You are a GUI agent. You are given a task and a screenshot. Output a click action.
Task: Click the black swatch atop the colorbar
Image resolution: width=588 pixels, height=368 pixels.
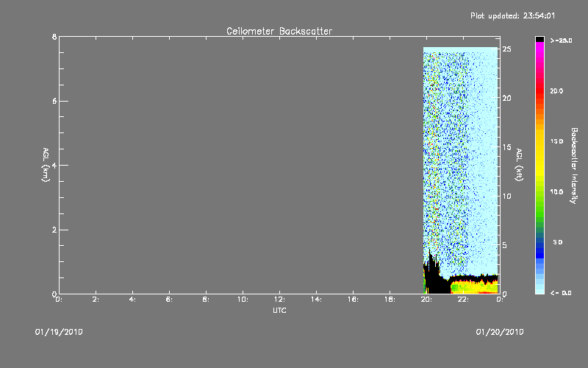point(539,39)
